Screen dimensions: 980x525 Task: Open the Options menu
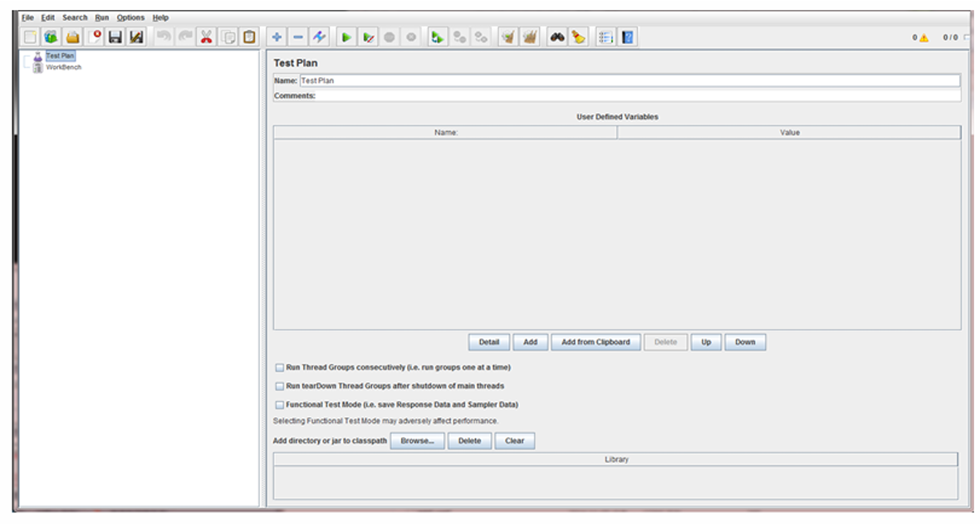pos(130,17)
